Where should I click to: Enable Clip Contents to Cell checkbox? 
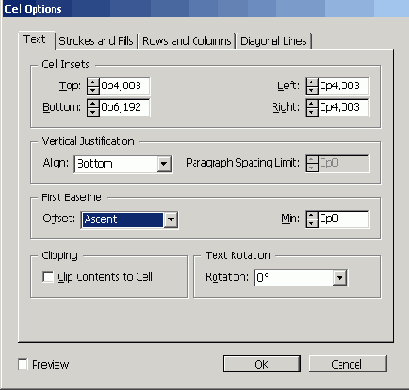(48, 277)
